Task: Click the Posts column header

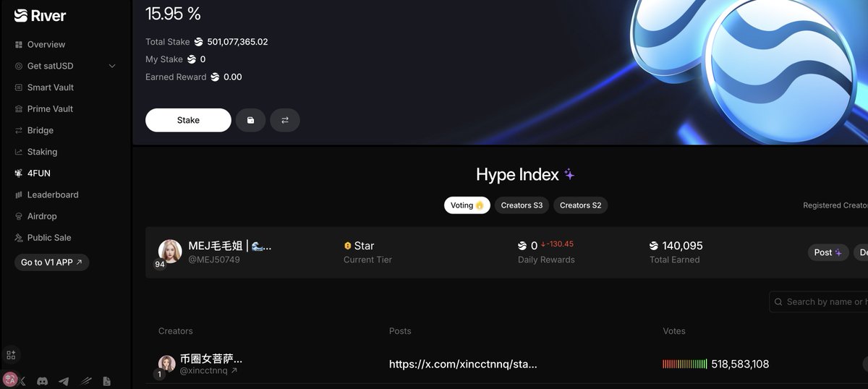Action: pyautogui.click(x=400, y=331)
